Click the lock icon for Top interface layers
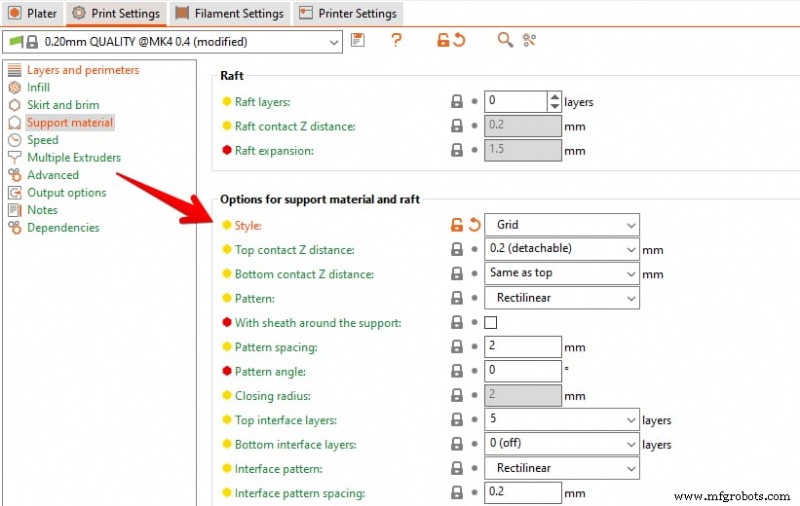Viewport: 800px width, 506px height. [x=457, y=420]
